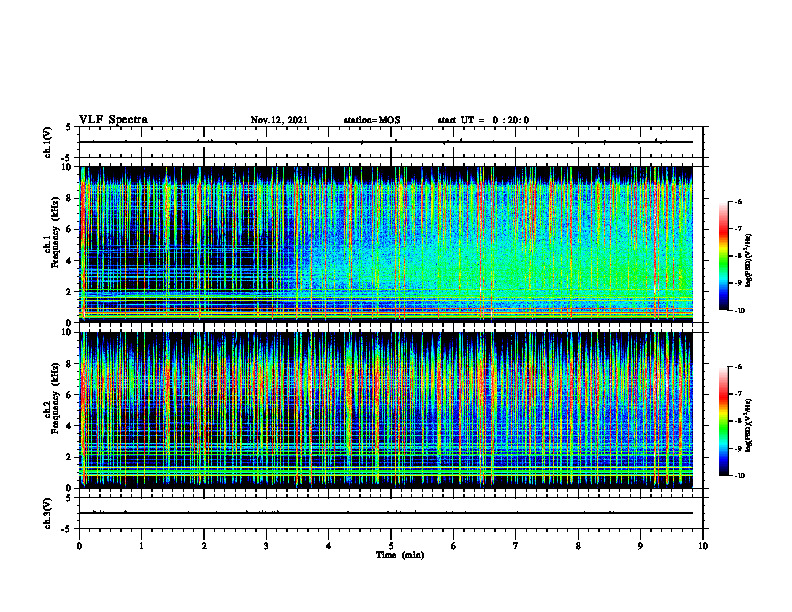The image size is (792, 612).
Task: Click the "VLF Spectra" plot title
Action: (113, 120)
